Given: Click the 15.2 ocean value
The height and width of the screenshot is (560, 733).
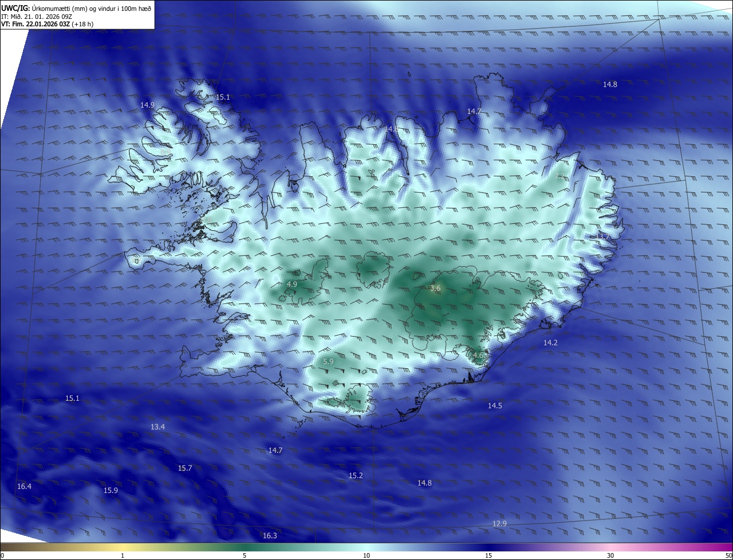Looking at the screenshot, I should [356, 475].
